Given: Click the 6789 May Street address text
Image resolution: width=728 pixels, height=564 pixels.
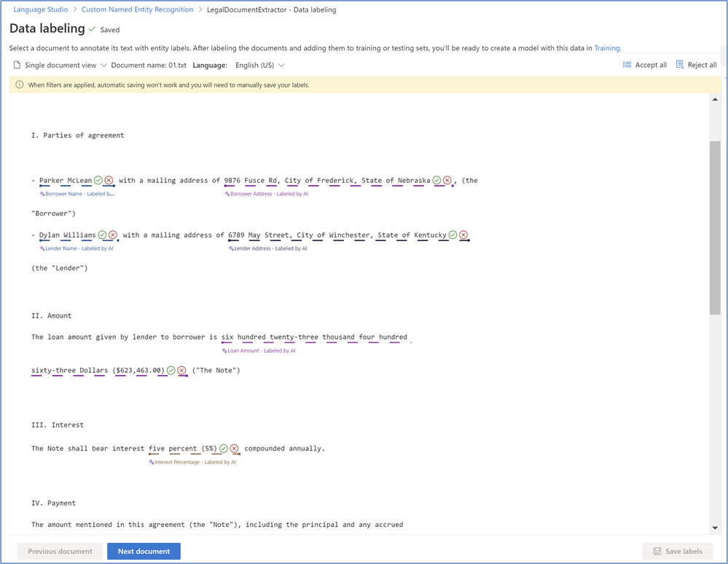Looking at the screenshot, I should 337,235.
